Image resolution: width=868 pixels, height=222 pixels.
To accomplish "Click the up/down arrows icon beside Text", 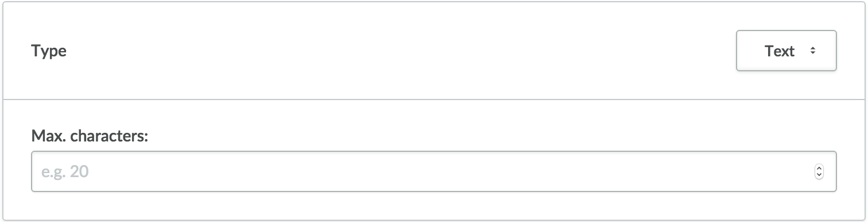I will click(x=812, y=51).
